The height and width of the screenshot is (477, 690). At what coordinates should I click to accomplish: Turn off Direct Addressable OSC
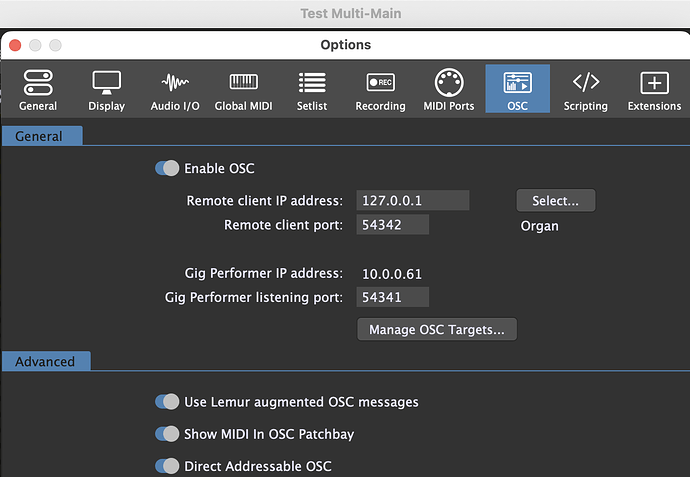[167, 466]
